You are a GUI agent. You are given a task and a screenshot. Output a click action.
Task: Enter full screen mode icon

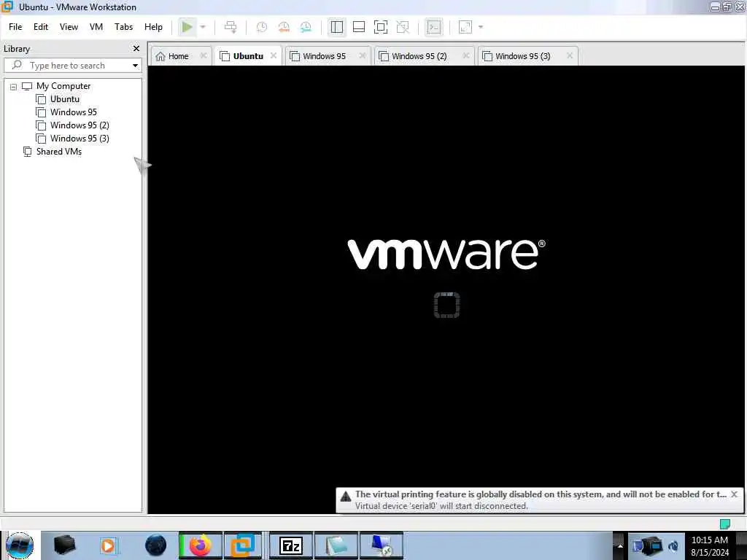pyautogui.click(x=381, y=27)
